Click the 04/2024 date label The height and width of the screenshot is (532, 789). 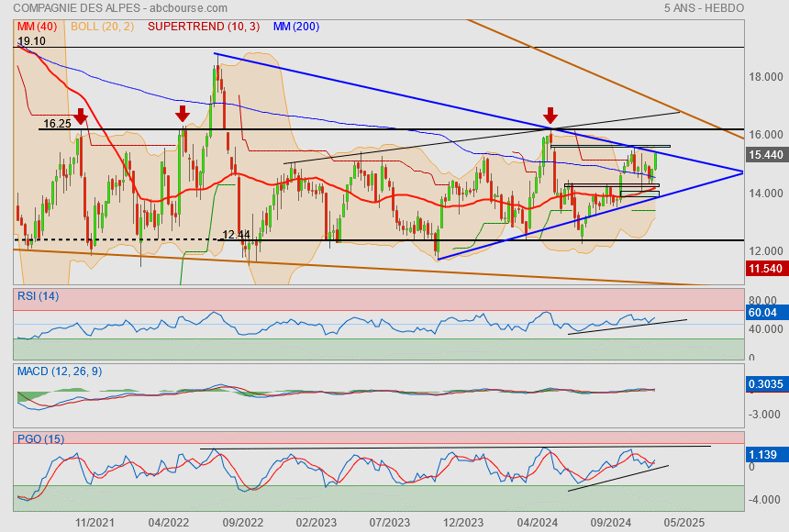(538, 523)
